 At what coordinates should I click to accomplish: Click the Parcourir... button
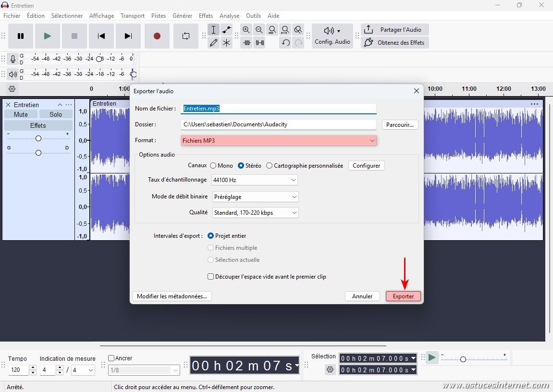pos(400,124)
